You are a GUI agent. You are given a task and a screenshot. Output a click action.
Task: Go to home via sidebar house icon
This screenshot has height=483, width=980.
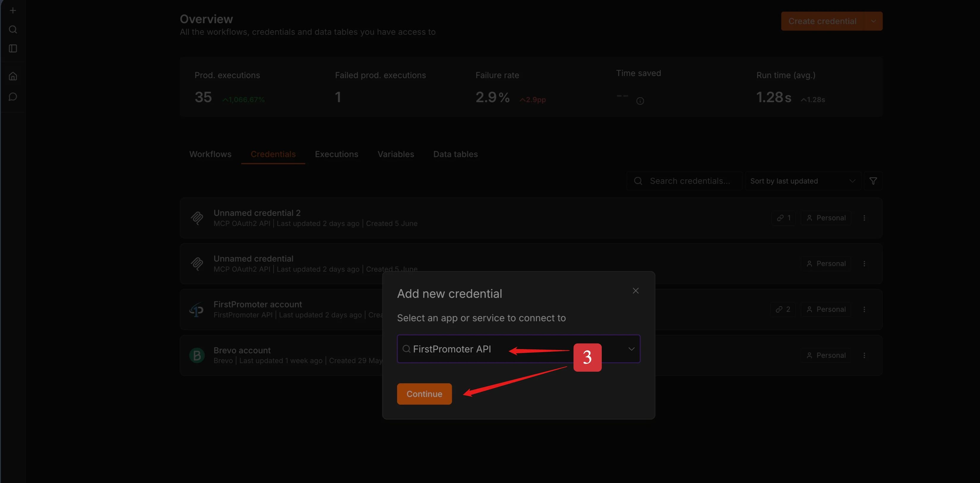[13, 77]
